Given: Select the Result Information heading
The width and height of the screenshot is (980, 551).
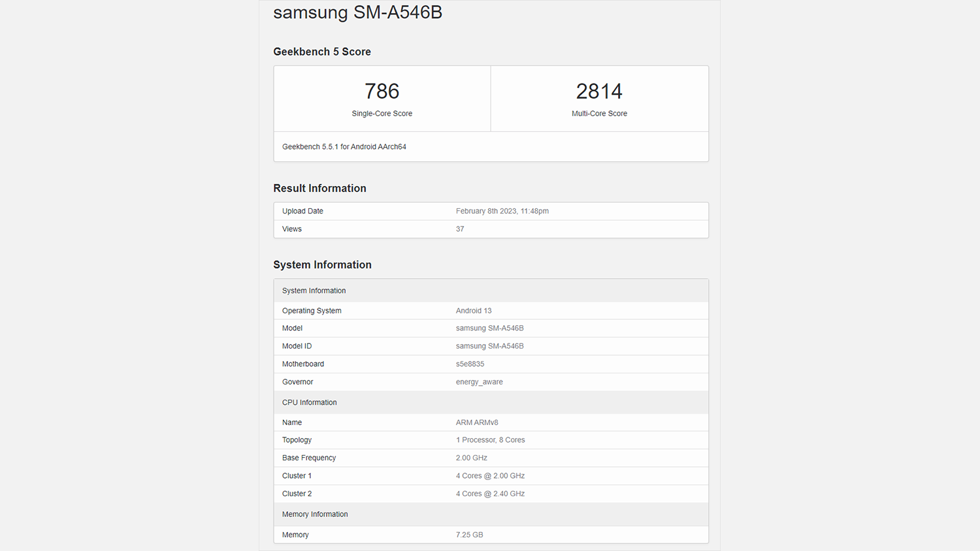Looking at the screenshot, I should pos(319,188).
